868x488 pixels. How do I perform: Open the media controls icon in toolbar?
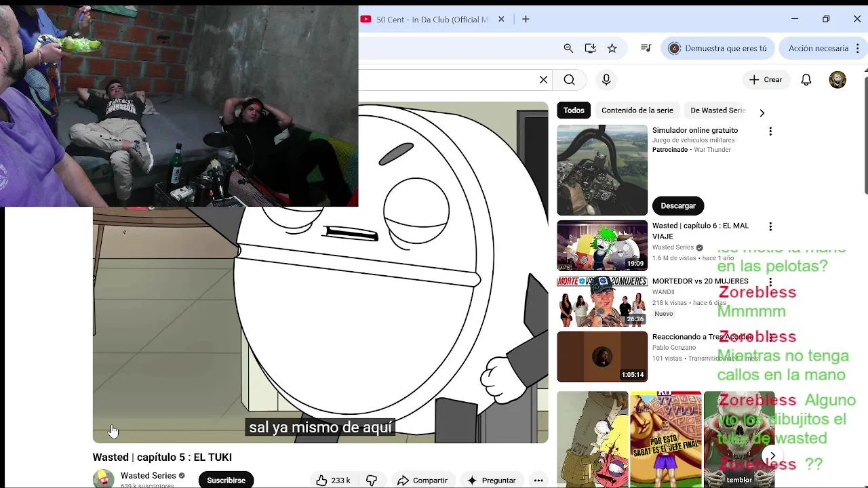click(646, 48)
